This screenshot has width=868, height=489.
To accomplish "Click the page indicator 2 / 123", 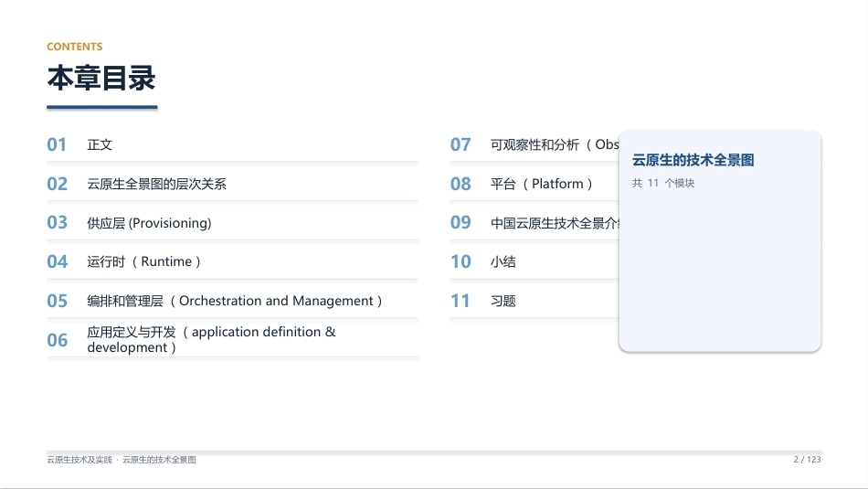I will coord(807,460).
